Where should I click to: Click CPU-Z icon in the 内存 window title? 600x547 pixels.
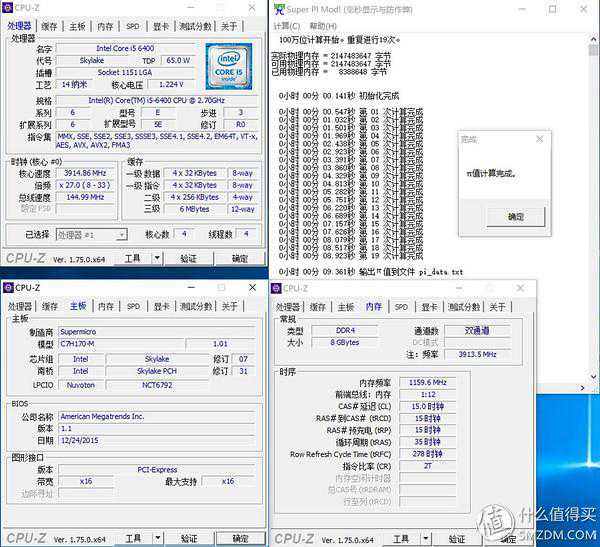click(275, 288)
